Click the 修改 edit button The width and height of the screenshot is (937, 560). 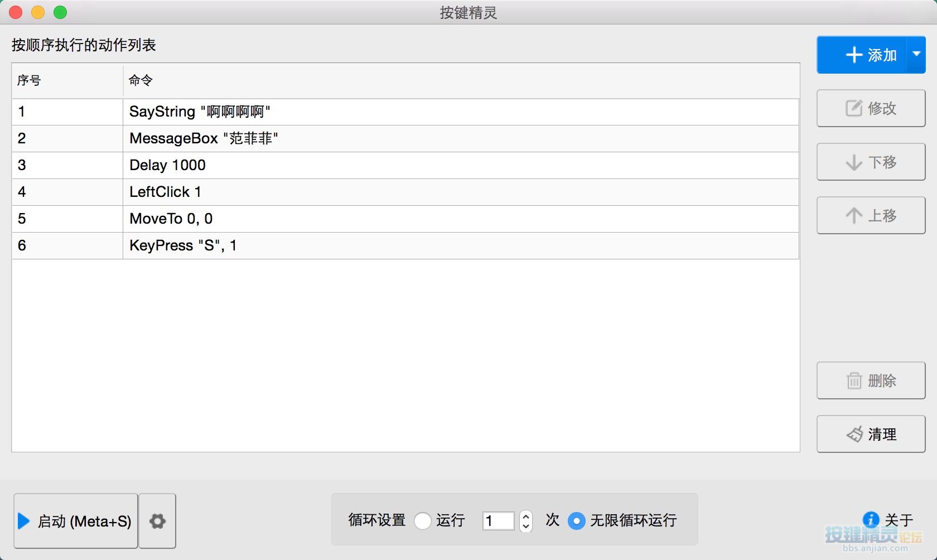coord(871,108)
